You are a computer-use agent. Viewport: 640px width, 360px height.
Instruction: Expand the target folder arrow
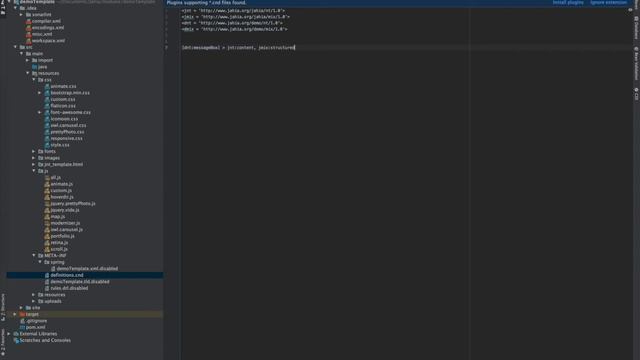tap(16, 314)
